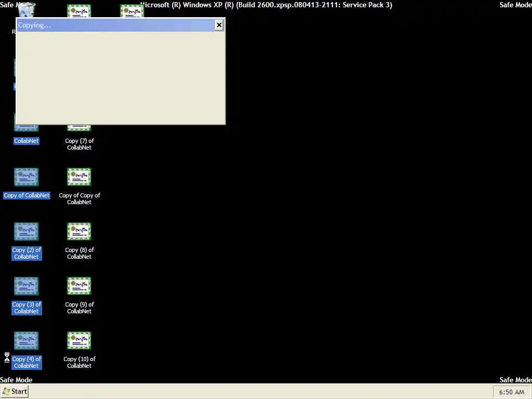Click the "Copy (8) of CollabNet" label
The height and width of the screenshot is (399, 532).
pos(79,253)
